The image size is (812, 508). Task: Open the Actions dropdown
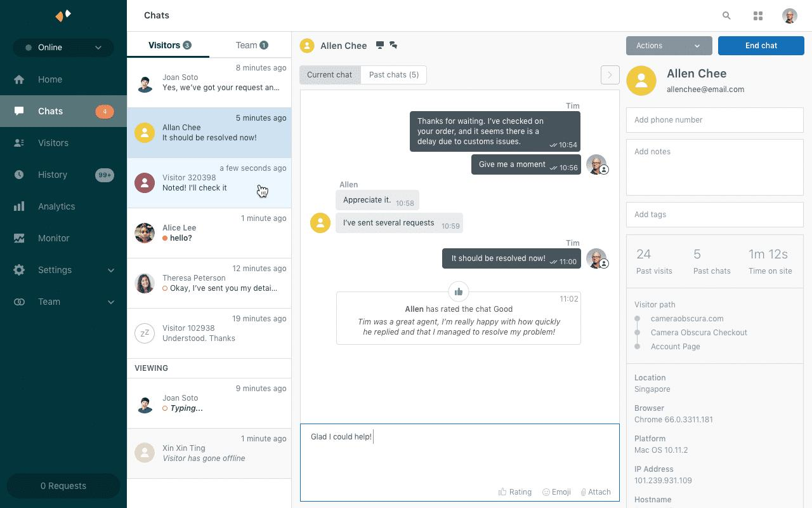coord(669,46)
